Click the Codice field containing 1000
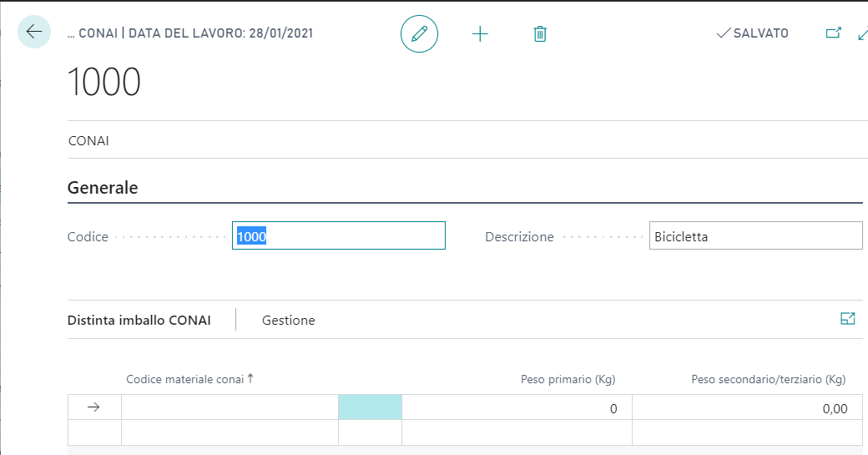Viewport: 868px width, 455px height. 338,236
